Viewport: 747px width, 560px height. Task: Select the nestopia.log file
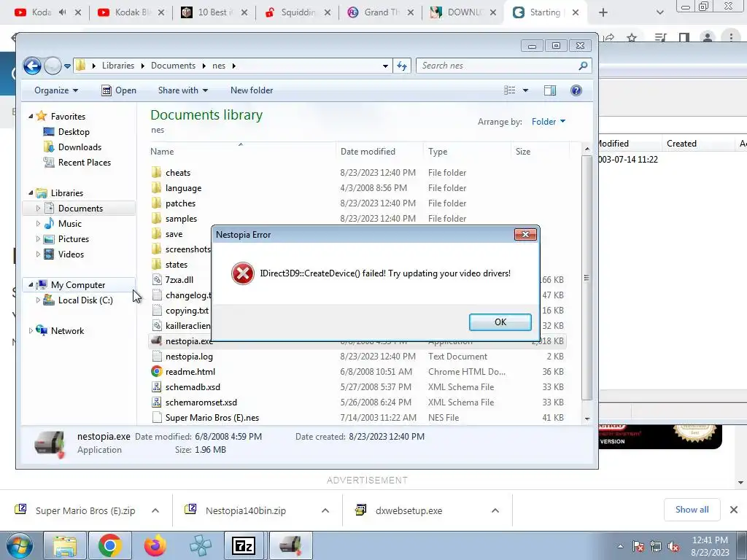click(189, 356)
